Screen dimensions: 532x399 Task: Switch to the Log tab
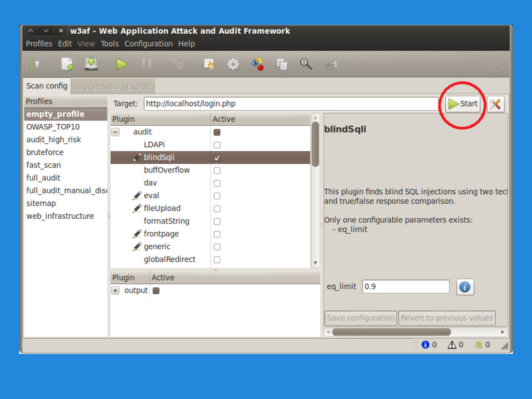click(81, 87)
